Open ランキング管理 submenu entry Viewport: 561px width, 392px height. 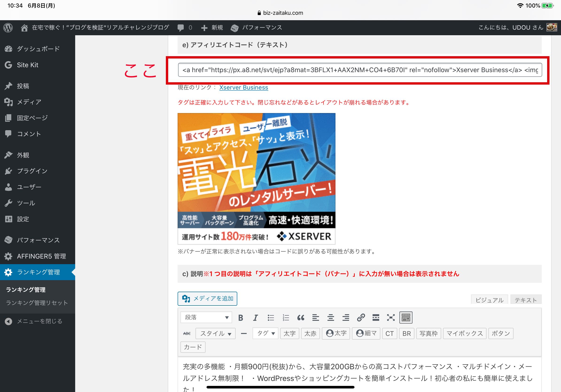(x=26, y=290)
